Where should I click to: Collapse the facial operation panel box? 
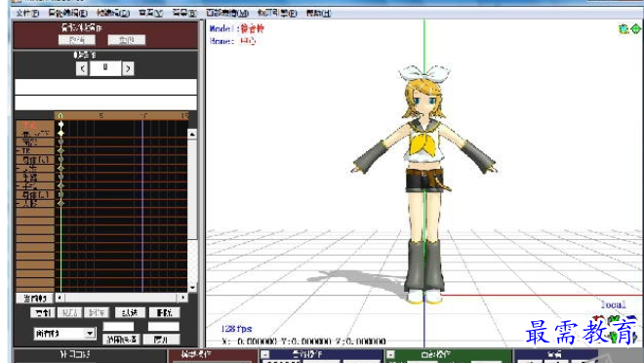point(390,354)
